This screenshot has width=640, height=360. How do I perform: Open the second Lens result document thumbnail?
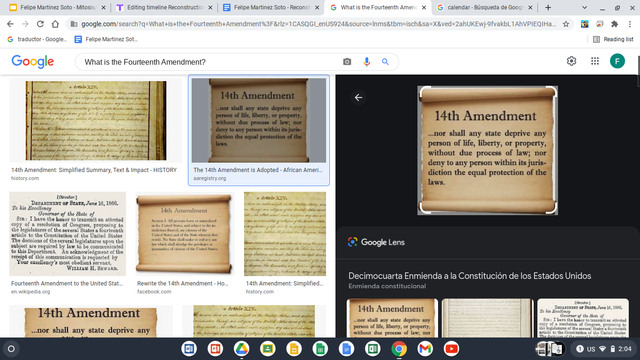coord(487,318)
